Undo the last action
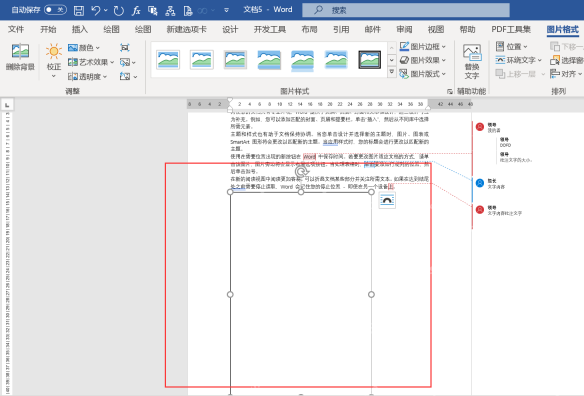The image size is (584, 396). tap(96, 10)
